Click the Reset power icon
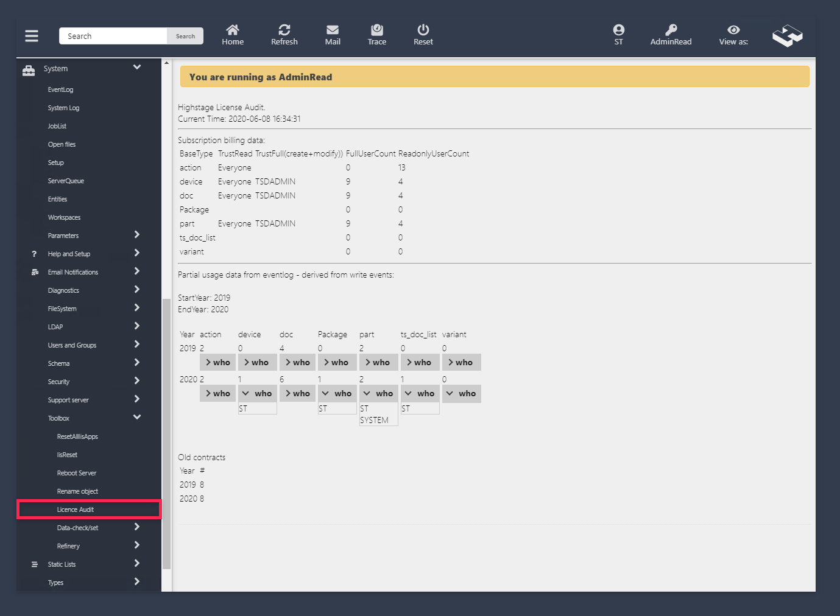 pos(423,29)
